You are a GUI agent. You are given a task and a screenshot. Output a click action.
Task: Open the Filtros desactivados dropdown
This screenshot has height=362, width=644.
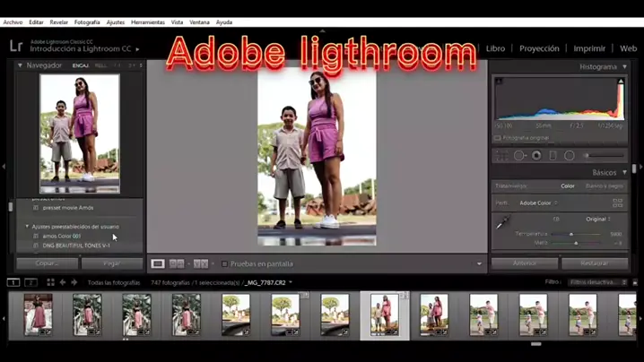tap(597, 282)
